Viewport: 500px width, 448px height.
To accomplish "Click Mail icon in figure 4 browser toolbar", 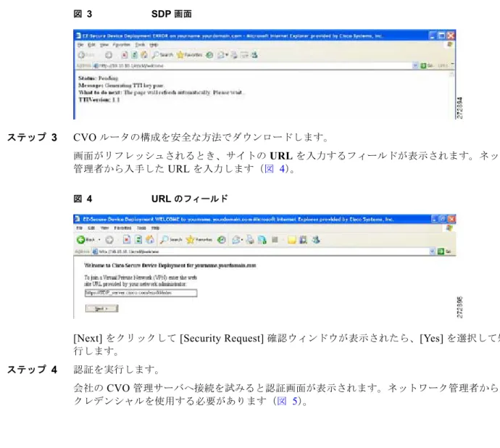I will [236, 240].
